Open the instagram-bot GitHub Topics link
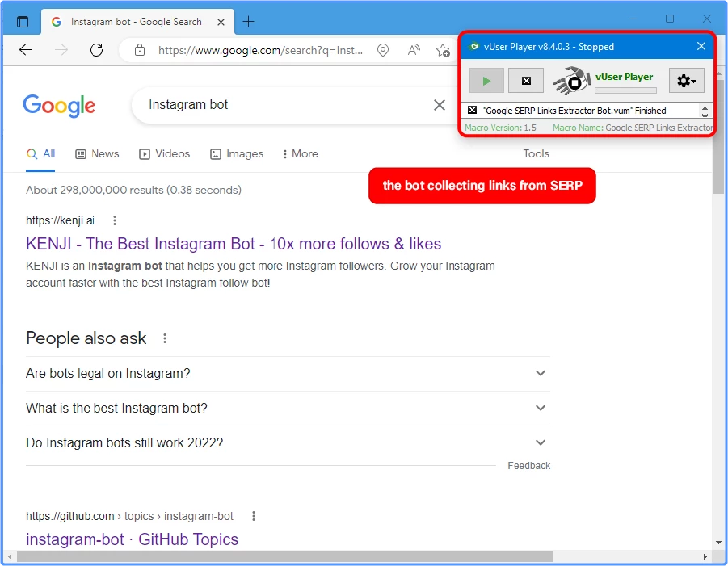This screenshot has width=728, height=566. [133, 539]
